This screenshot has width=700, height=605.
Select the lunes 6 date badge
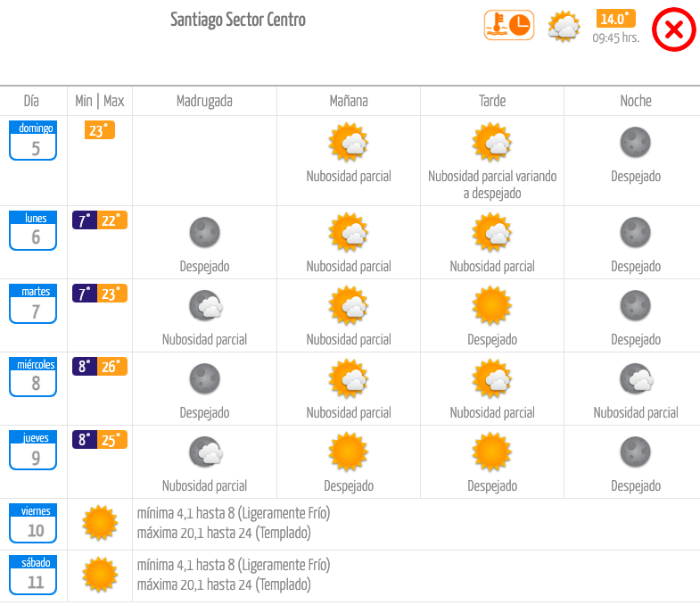coord(33,230)
